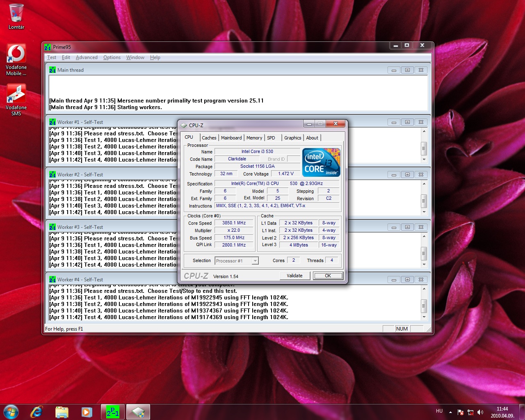
Task: Maximize the Worker #2 child window
Action: (407, 175)
